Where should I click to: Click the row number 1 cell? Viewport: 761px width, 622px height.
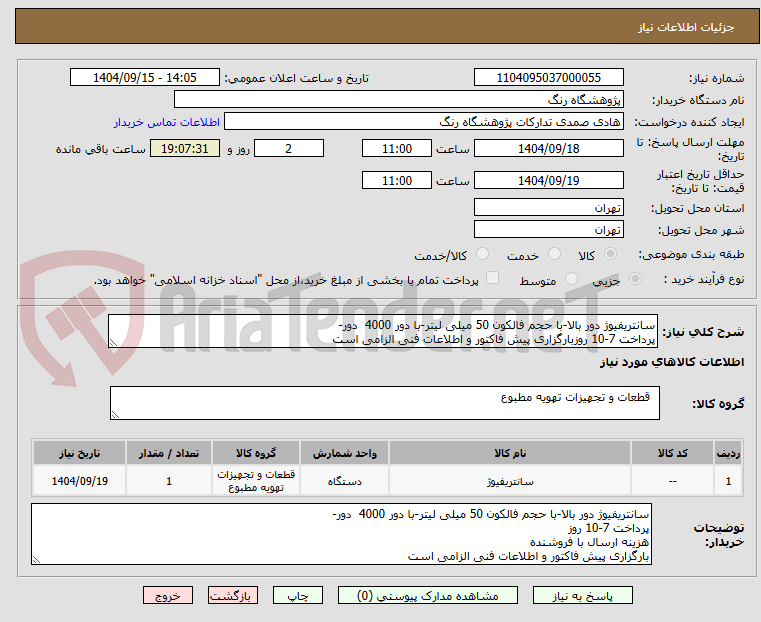tap(728, 481)
